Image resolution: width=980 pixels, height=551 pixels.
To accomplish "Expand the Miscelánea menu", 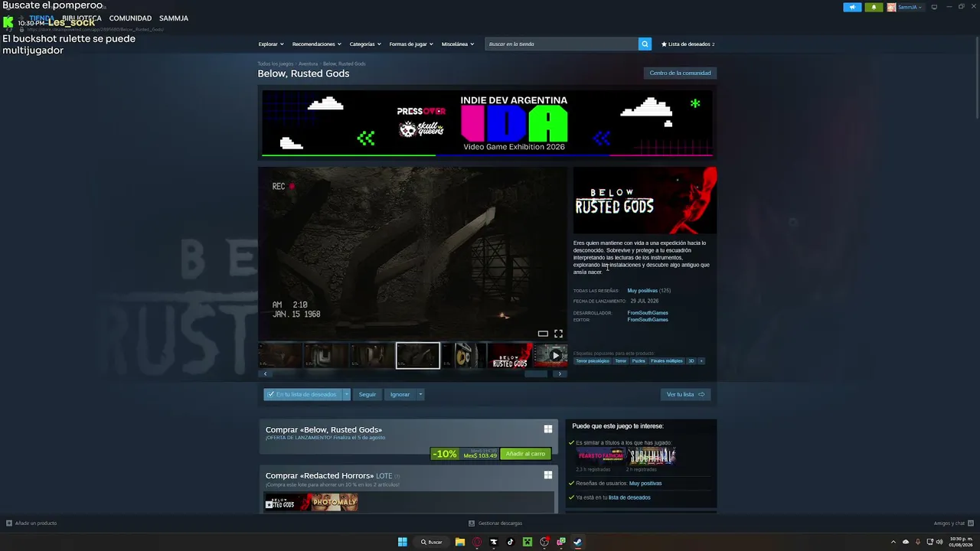I will (x=458, y=44).
